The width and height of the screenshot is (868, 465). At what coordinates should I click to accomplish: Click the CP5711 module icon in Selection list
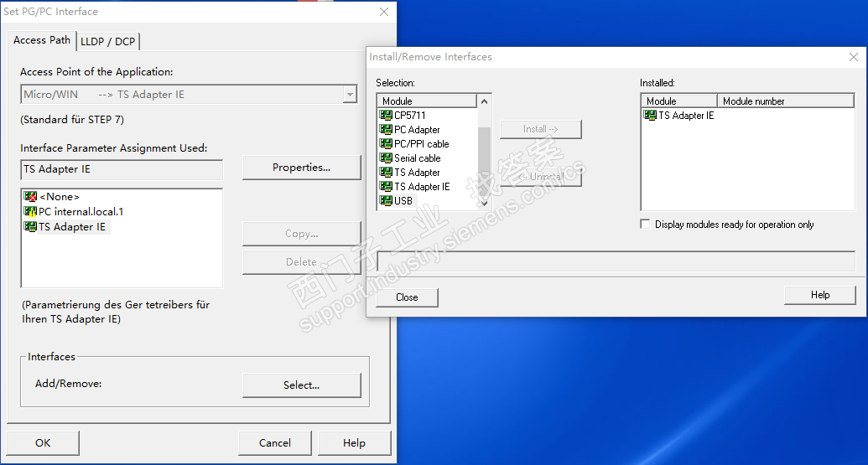[x=386, y=115]
